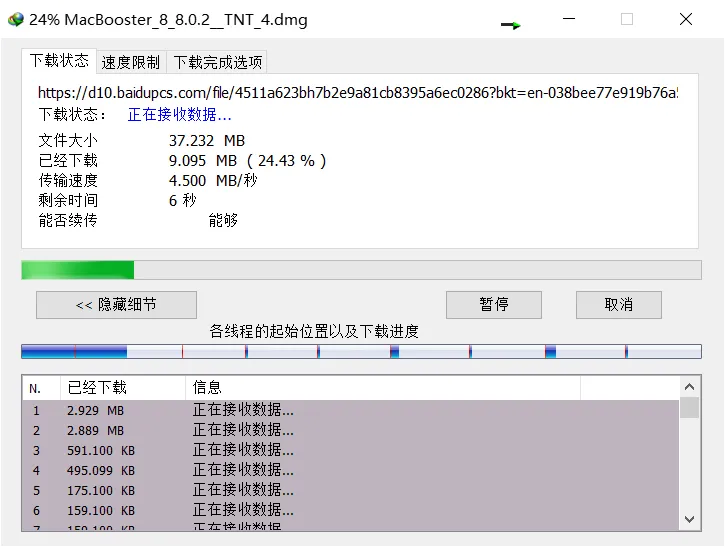Pause download with 暂停 button
Image resolution: width=725 pixels, height=547 pixels.
click(494, 305)
